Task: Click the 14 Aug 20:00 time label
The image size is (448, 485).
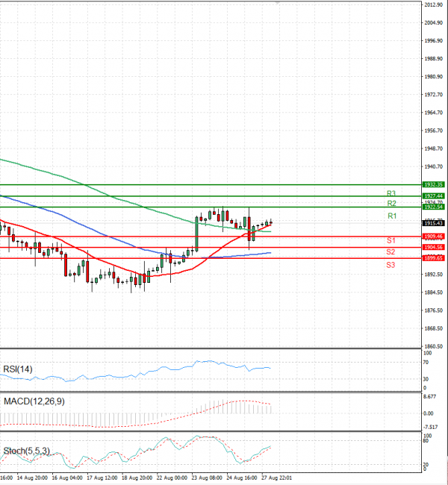Action: click(x=32, y=478)
